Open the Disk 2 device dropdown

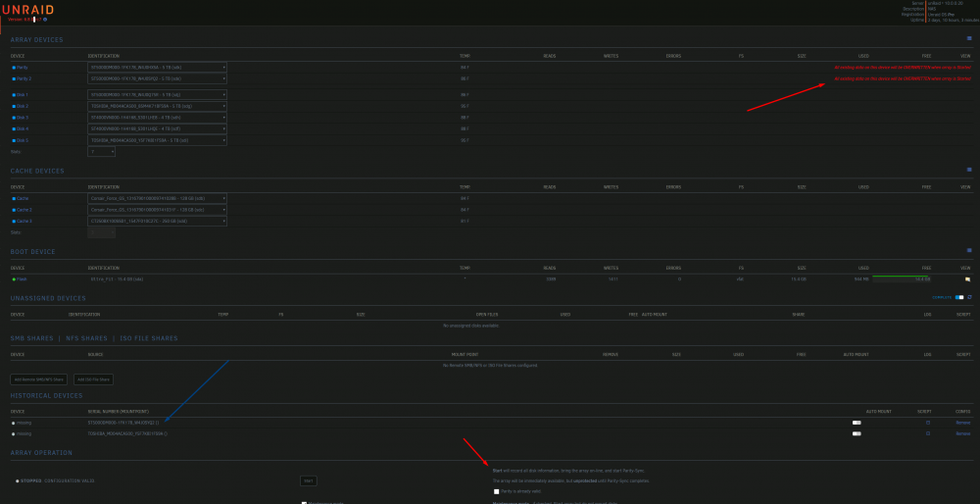(x=157, y=106)
